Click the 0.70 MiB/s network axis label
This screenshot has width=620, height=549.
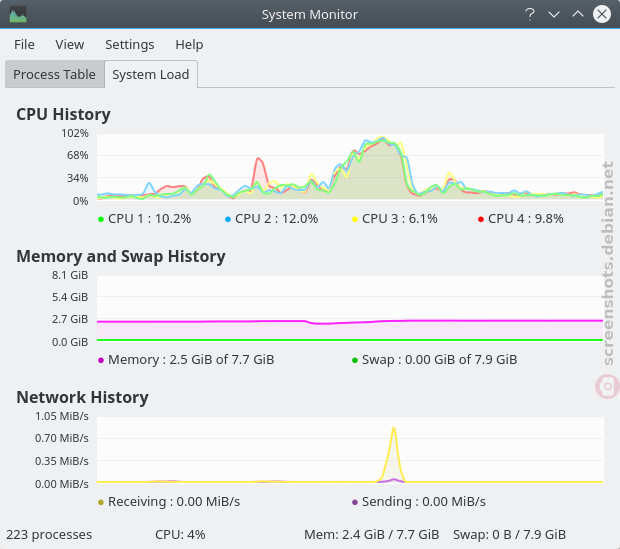(62, 438)
